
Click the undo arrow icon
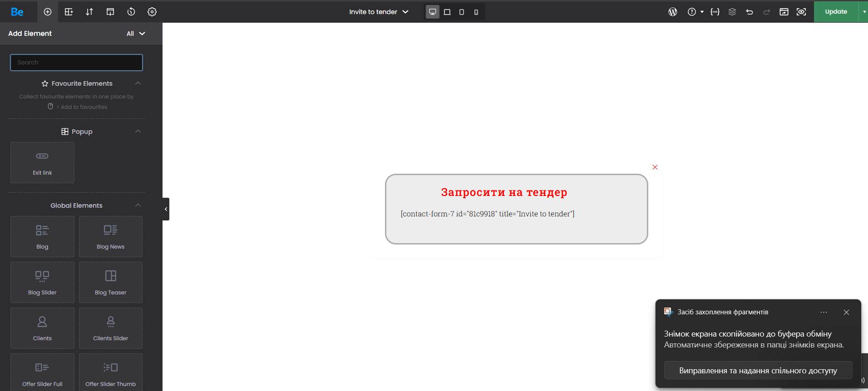point(750,12)
